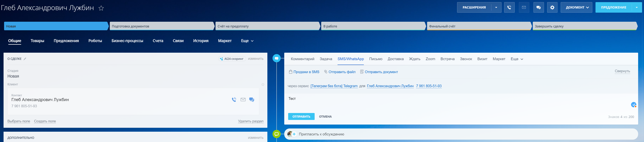This screenshot has width=644, height=142.
Task: Click document icon for Отправить документ
Action: [362, 72]
